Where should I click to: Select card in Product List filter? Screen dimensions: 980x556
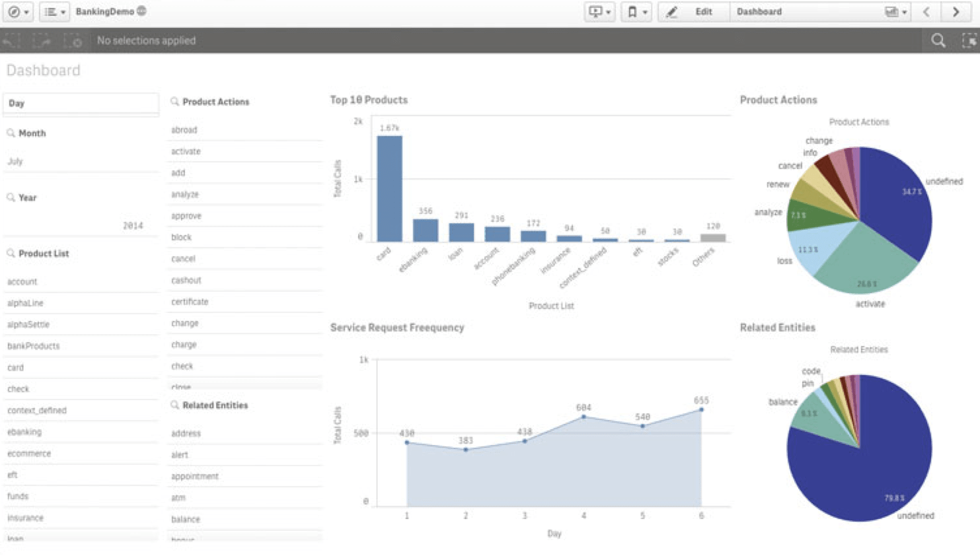point(81,368)
